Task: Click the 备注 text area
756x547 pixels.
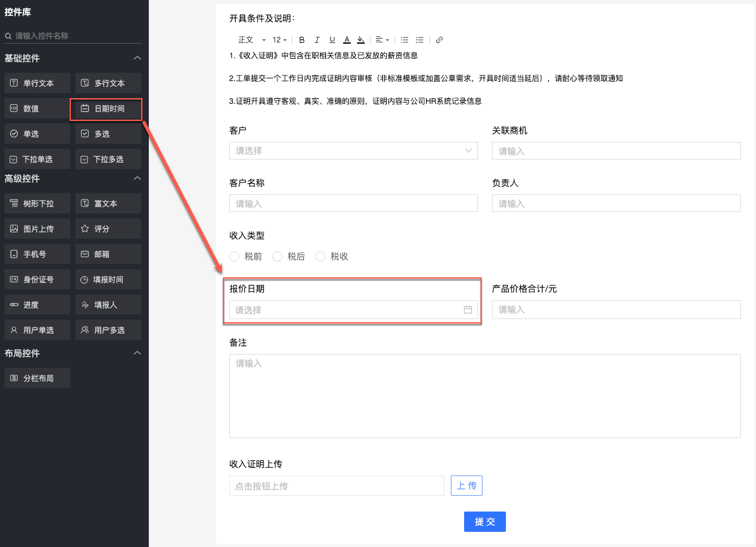Action: coord(485,396)
